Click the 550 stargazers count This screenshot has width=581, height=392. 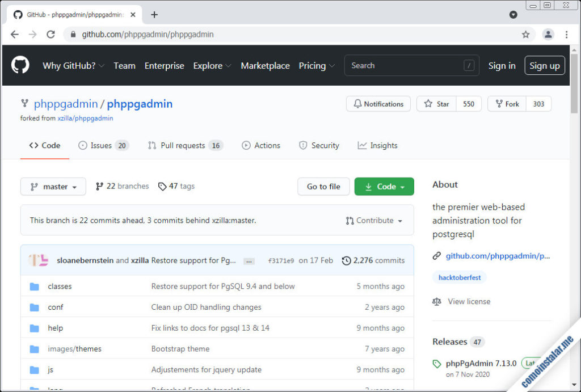coord(469,104)
